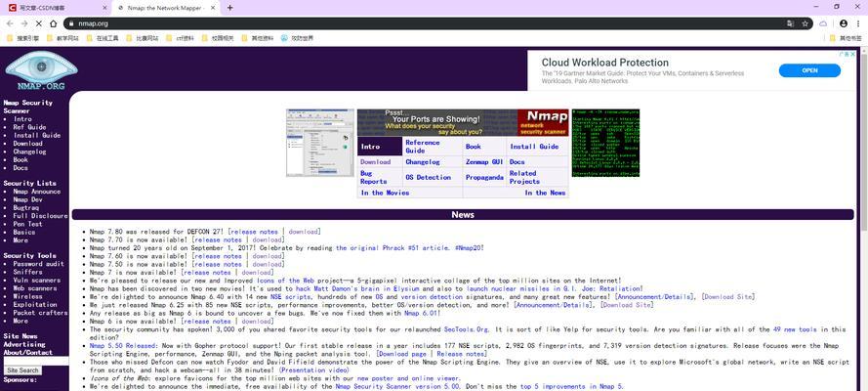The height and width of the screenshot is (391, 868).
Task: Open the 其他资料 bookmark folder
Action: (x=258, y=38)
